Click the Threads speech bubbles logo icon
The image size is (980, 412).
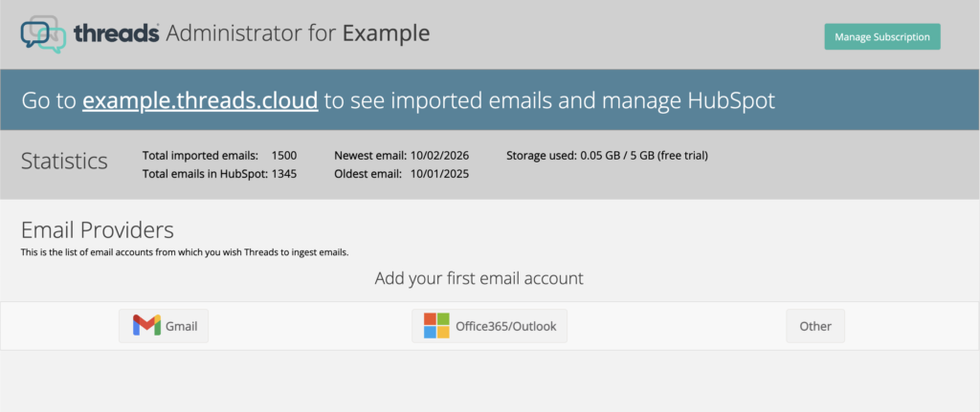(43, 35)
